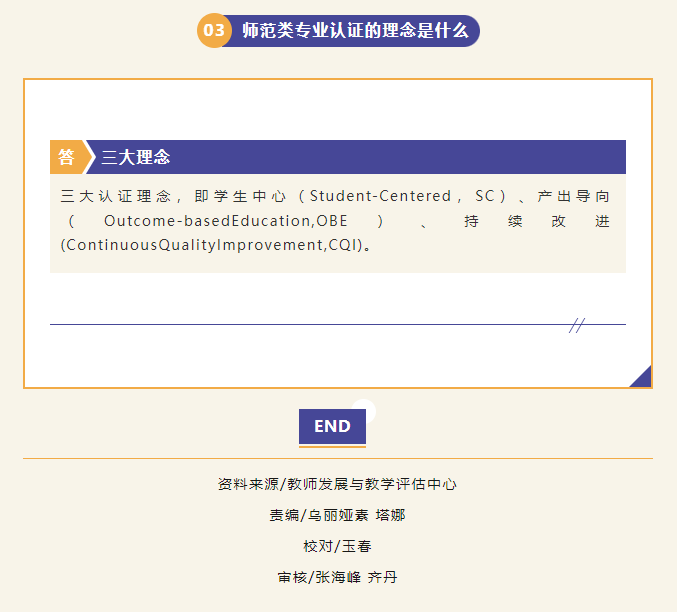678x612 pixels.
Task: Click the white circle behind the END badge
Action: point(364,407)
